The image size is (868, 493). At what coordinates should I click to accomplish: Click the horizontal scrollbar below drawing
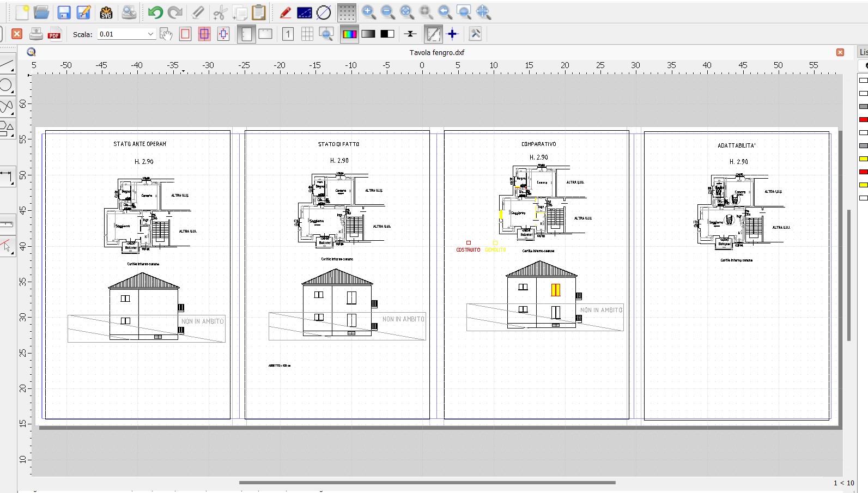(427, 483)
